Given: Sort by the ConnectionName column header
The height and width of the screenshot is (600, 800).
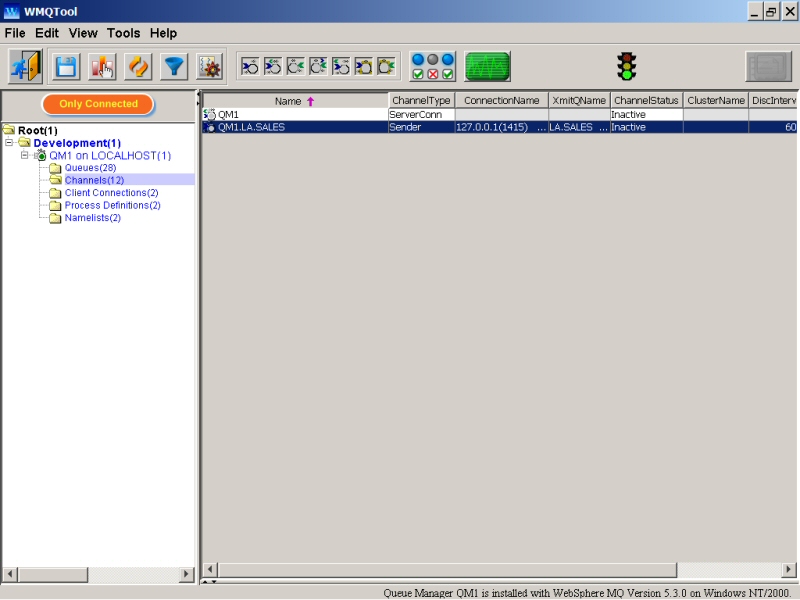Looking at the screenshot, I should pyautogui.click(x=502, y=101).
